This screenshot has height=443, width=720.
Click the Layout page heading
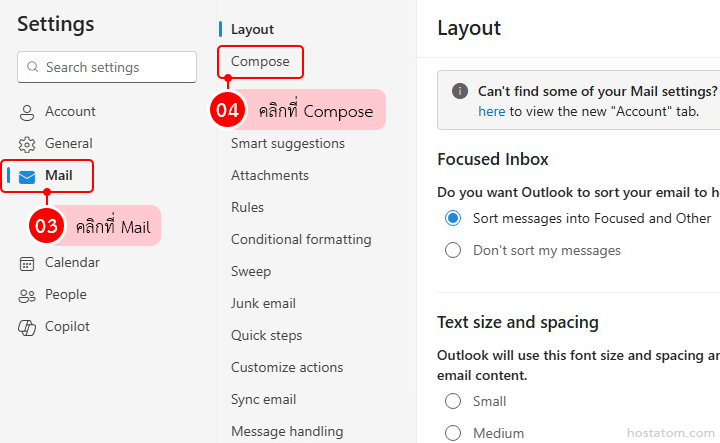coord(469,28)
